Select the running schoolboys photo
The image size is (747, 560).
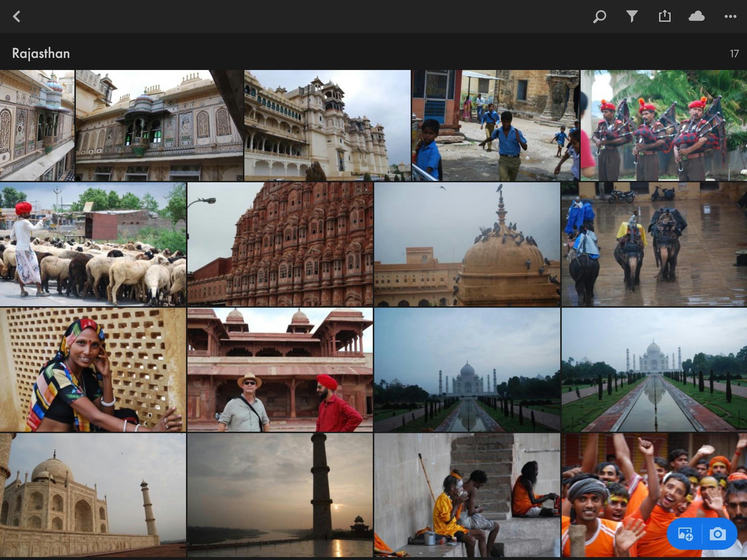coord(495,125)
